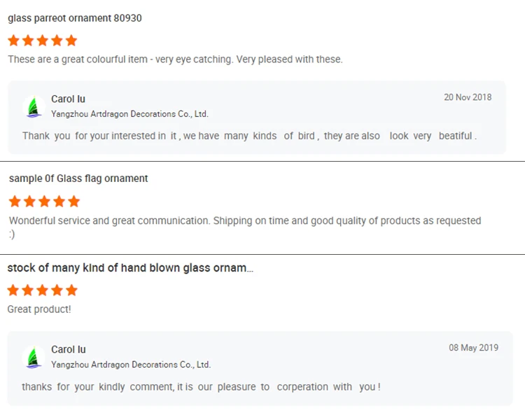Expand truncated 'stock of many kind of hand blown' title
The height and width of the screenshot is (420, 525).
click(x=130, y=268)
